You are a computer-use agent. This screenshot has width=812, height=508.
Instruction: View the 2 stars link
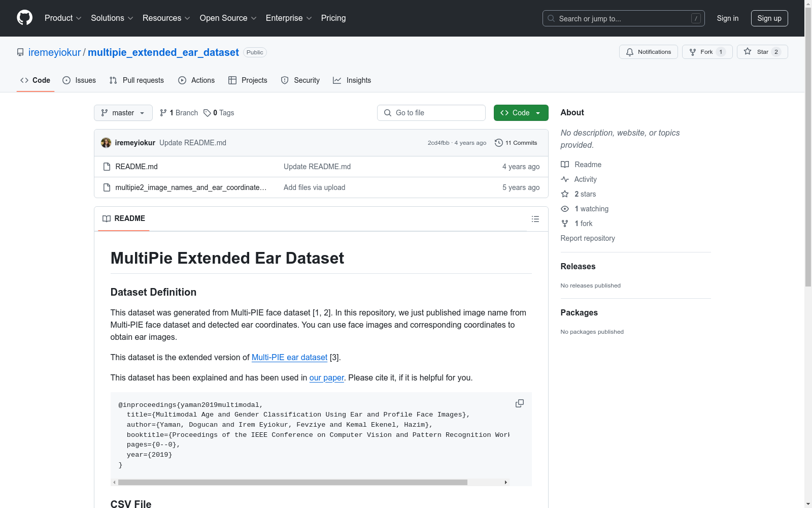coord(579,194)
